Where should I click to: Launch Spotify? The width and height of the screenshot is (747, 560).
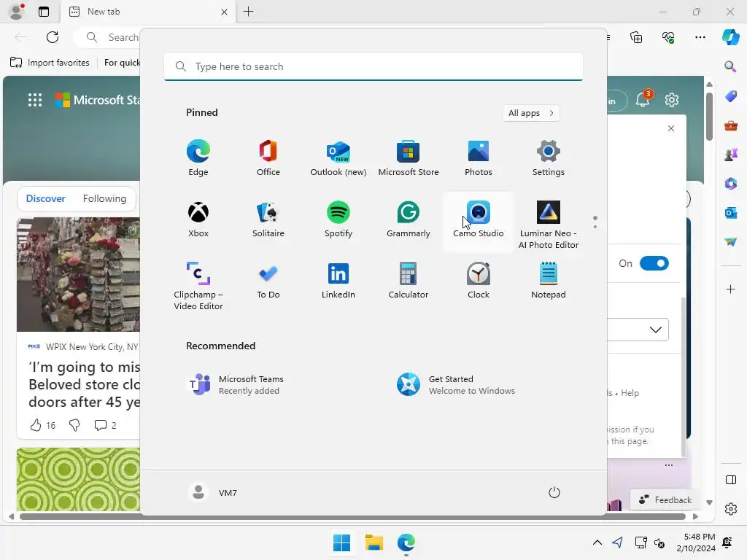tap(338, 219)
